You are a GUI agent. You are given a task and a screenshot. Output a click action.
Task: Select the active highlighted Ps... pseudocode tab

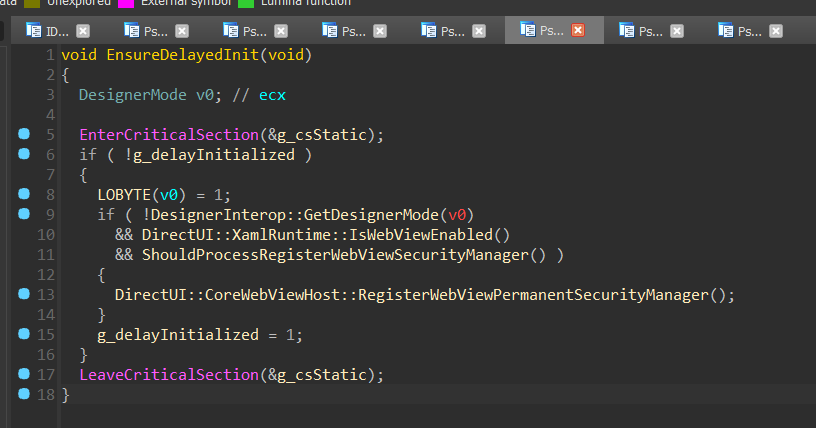pyautogui.click(x=552, y=31)
